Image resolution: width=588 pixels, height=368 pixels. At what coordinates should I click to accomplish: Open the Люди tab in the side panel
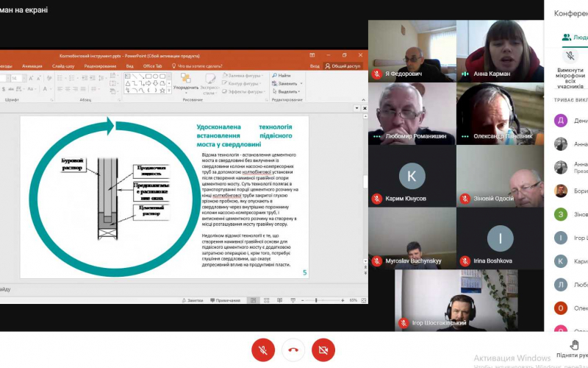pyautogui.click(x=575, y=38)
